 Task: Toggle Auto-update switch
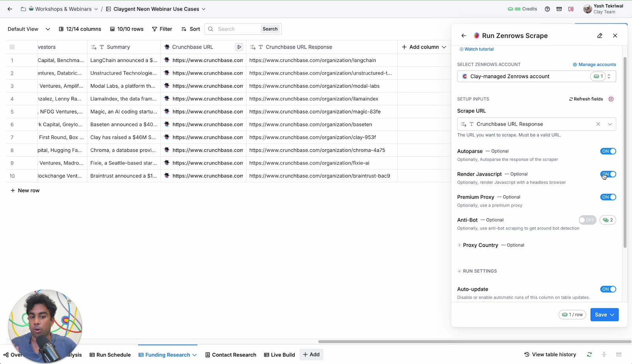pos(608,289)
